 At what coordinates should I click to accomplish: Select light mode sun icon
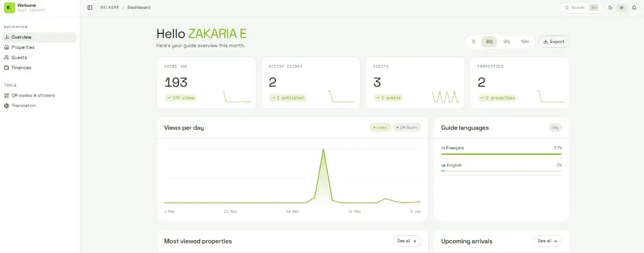coord(622,8)
